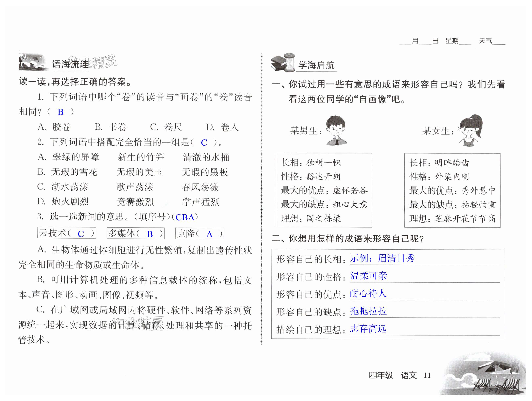
Task: Click the girl's self-portrait text box
Action: pos(452,190)
